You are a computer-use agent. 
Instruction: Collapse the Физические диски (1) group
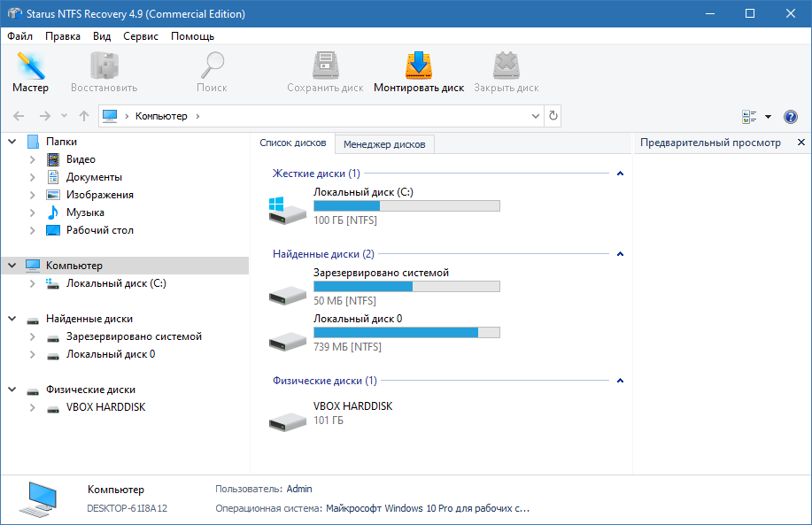pyautogui.click(x=620, y=381)
